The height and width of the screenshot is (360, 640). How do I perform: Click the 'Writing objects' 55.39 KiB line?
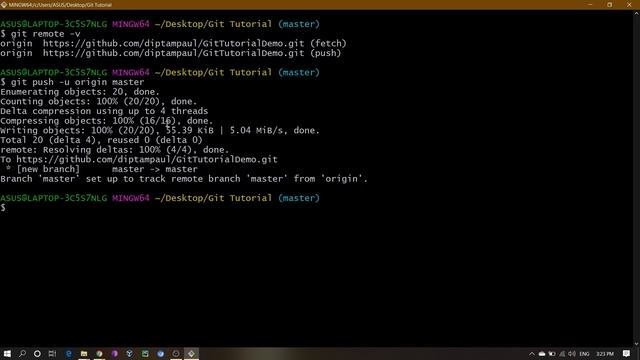(x=160, y=131)
